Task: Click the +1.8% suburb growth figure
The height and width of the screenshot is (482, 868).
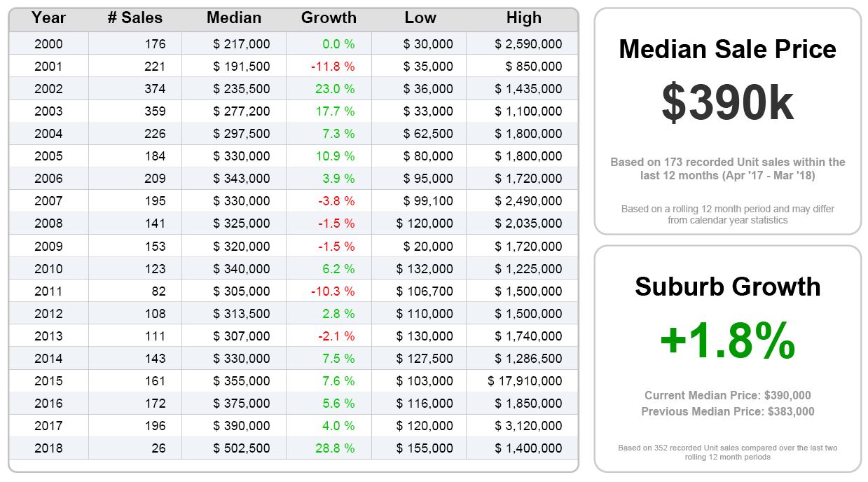Action: pyautogui.click(x=727, y=341)
